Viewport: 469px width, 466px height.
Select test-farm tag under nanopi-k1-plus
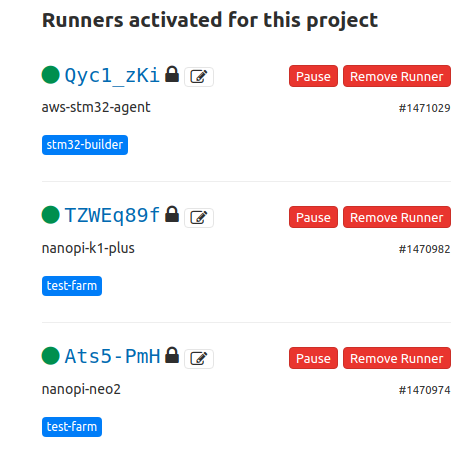point(72,286)
